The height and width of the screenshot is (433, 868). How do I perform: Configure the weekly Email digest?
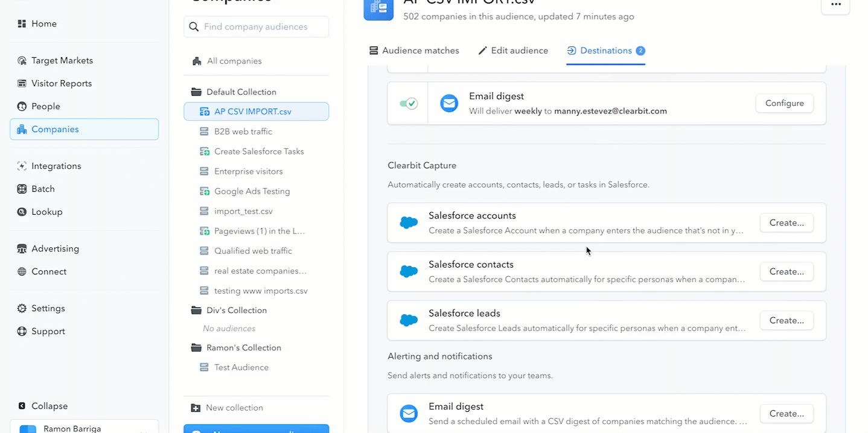tap(784, 103)
